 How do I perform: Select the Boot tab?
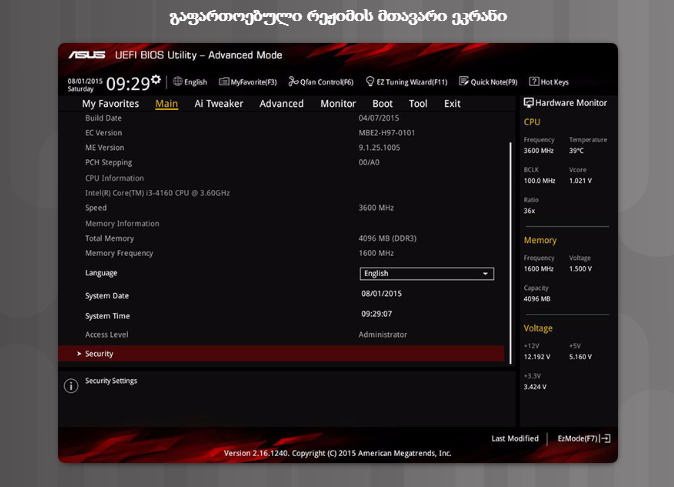pos(382,104)
